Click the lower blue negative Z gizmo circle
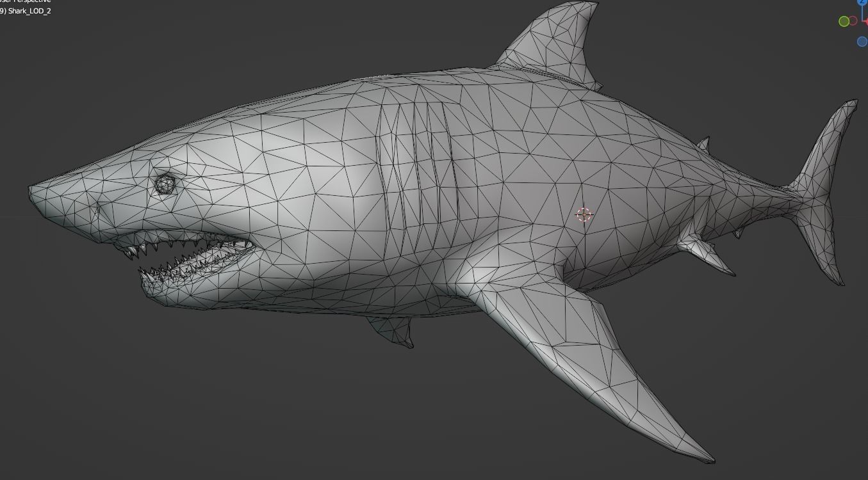The height and width of the screenshot is (480, 868). tap(862, 42)
